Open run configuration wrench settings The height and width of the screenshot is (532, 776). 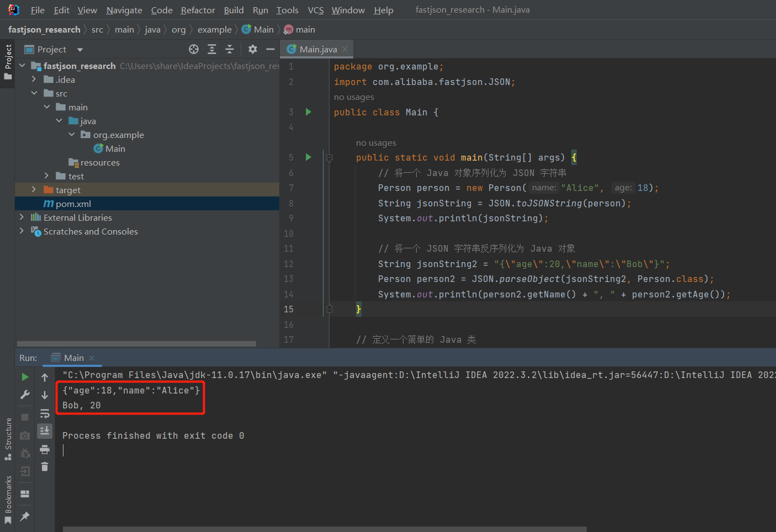tap(25, 395)
